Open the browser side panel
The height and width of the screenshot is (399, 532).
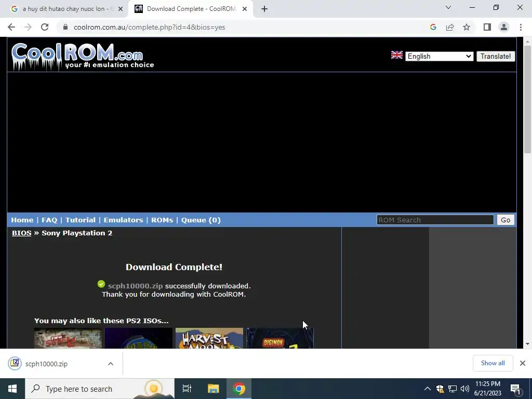tap(487, 27)
